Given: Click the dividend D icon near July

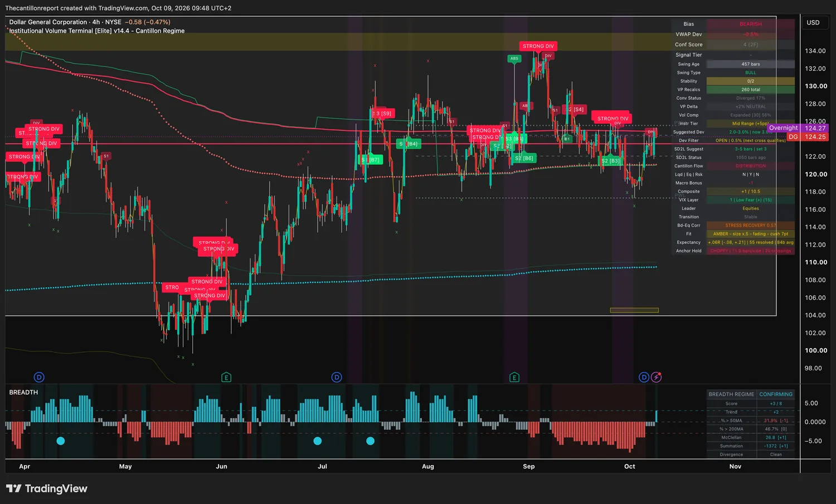Looking at the screenshot, I should [337, 377].
